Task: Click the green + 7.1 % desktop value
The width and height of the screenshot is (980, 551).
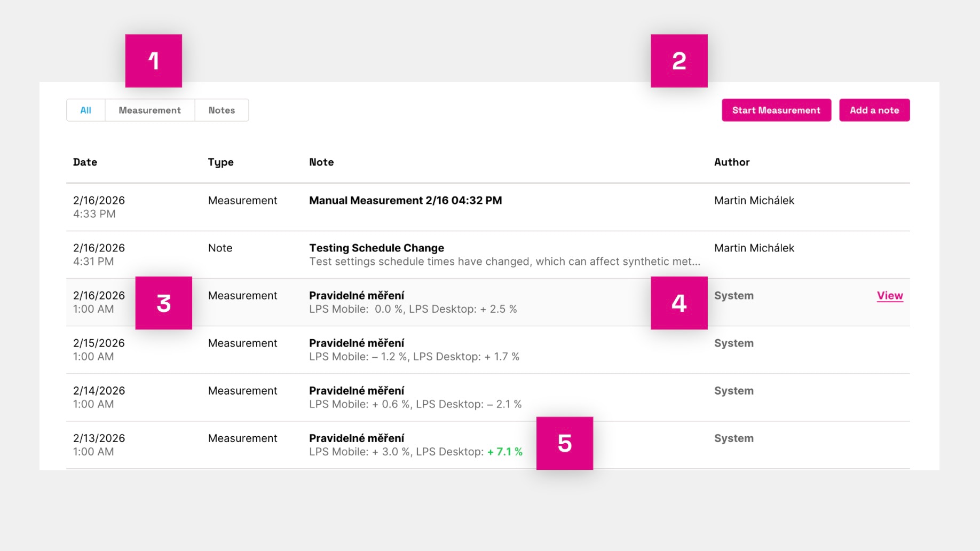Action: coord(504,452)
